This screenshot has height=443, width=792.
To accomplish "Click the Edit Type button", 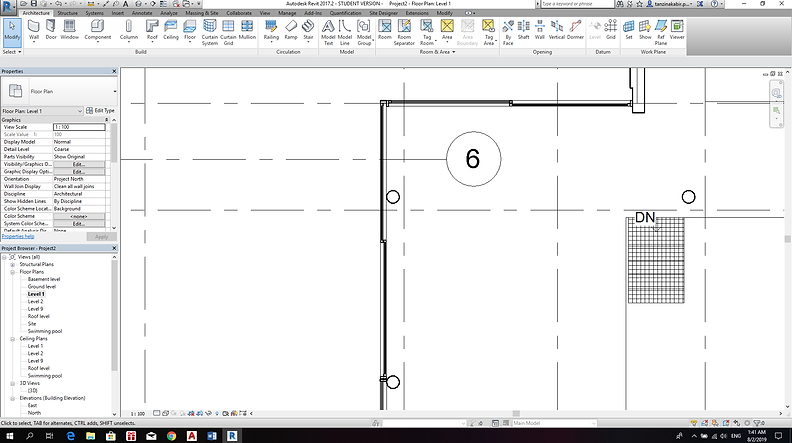I will click(x=101, y=111).
